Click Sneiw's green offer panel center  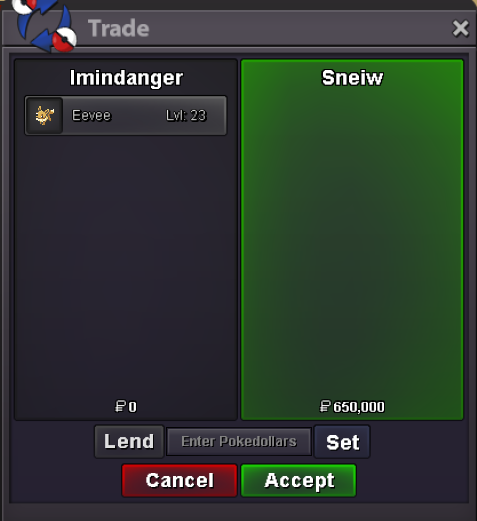point(352,240)
